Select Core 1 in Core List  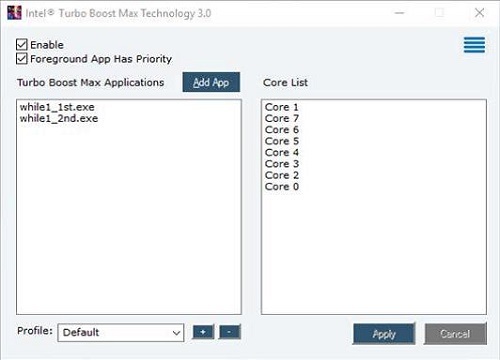click(x=282, y=107)
